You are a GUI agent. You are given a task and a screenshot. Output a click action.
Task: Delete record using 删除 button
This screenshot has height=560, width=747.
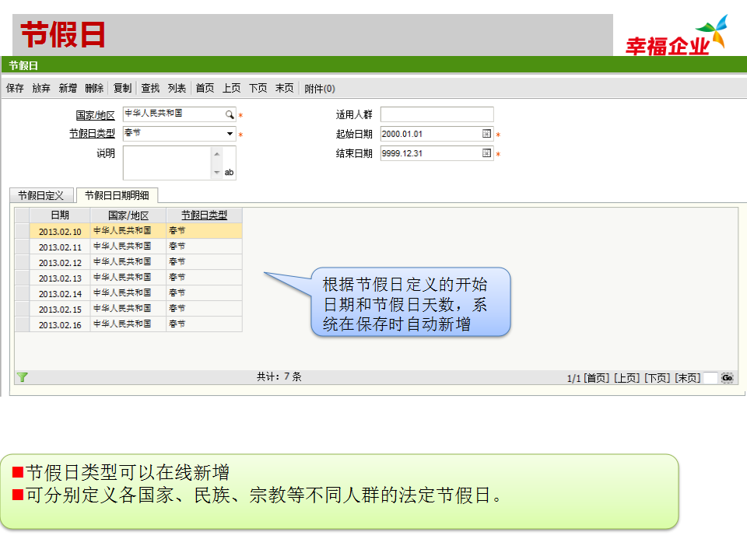[x=94, y=89]
